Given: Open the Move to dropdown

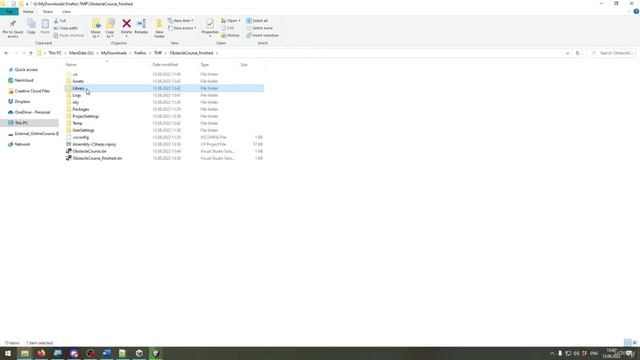Looking at the screenshot, I should tap(96, 35).
